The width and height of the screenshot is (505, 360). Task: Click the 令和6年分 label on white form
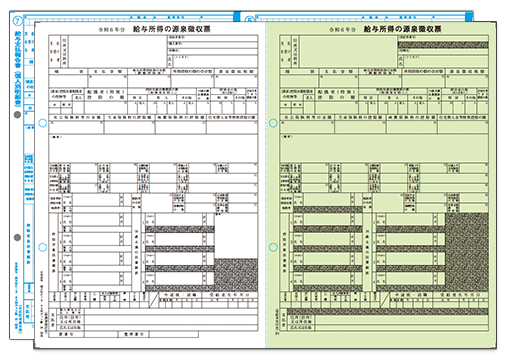coord(111,30)
